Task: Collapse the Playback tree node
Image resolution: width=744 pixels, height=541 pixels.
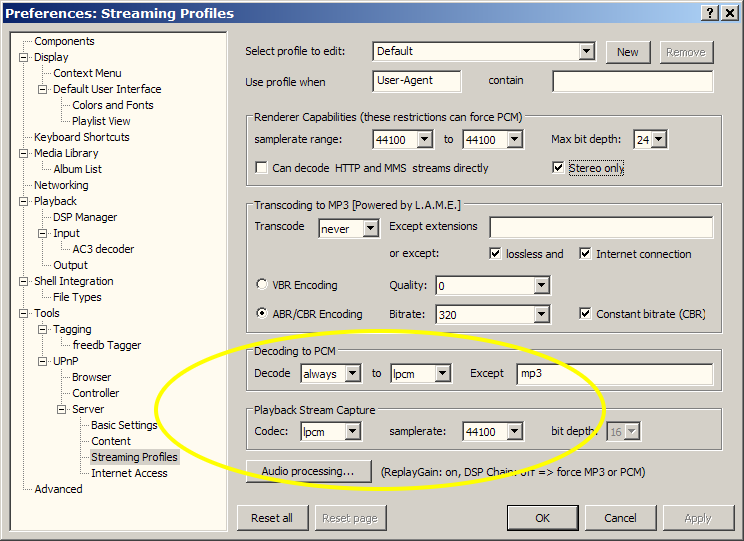Action: coord(23,201)
